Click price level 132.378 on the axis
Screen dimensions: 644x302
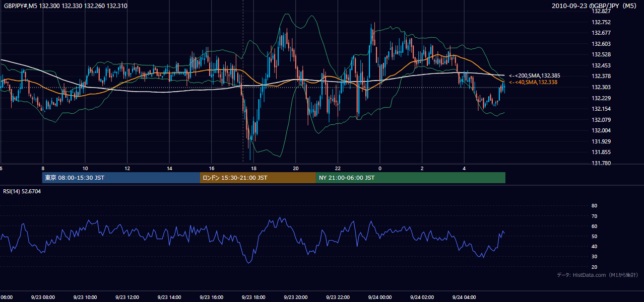click(601, 76)
